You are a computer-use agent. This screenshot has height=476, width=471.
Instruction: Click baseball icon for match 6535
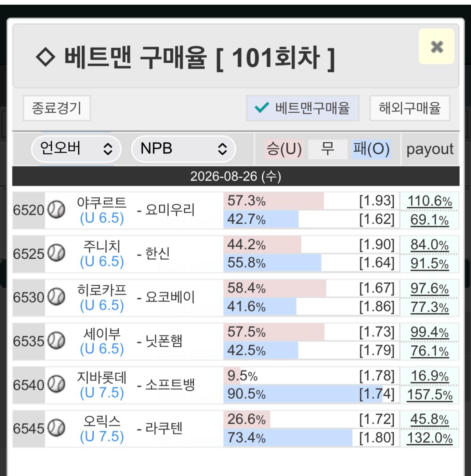pyautogui.click(x=56, y=341)
